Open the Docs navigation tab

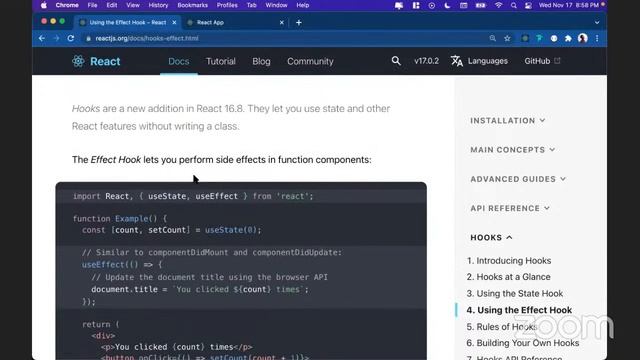(179, 61)
